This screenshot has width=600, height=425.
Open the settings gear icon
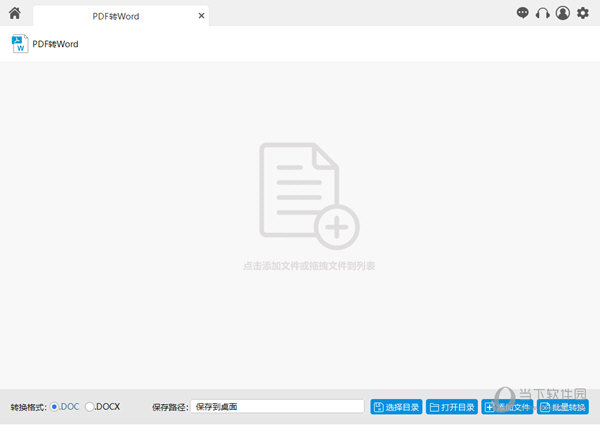(582, 13)
